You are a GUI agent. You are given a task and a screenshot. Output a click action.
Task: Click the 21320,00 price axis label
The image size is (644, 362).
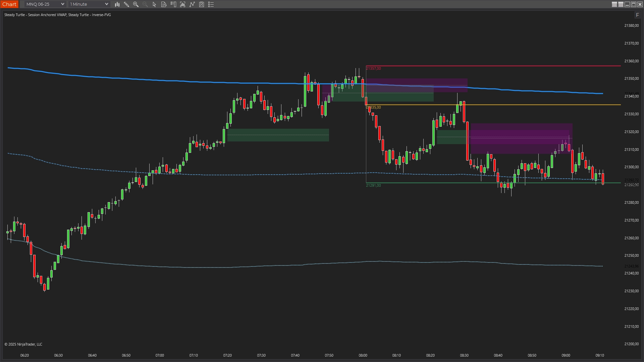click(631, 132)
